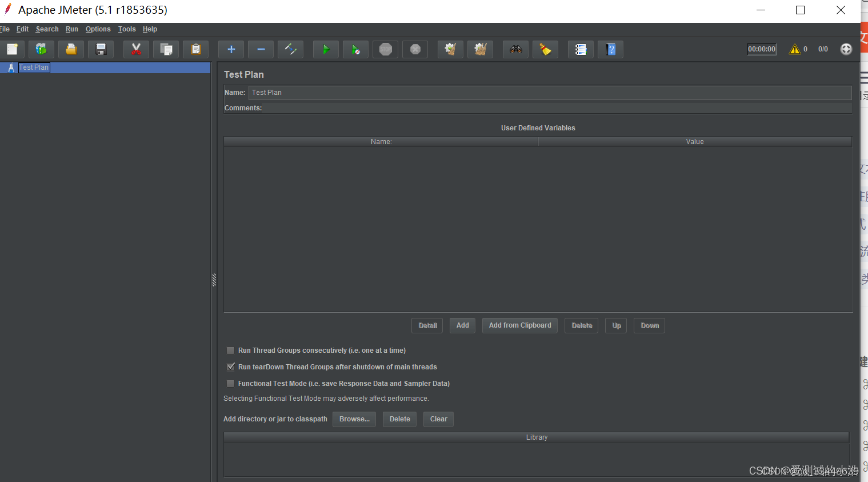Click the Add variable button
The height and width of the screenshot is (482, 868).
(x=462, y=326)
